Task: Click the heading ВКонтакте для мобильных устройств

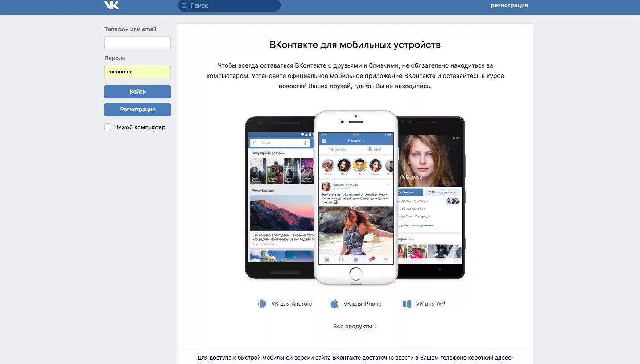Action: click(x=355, y=45)
